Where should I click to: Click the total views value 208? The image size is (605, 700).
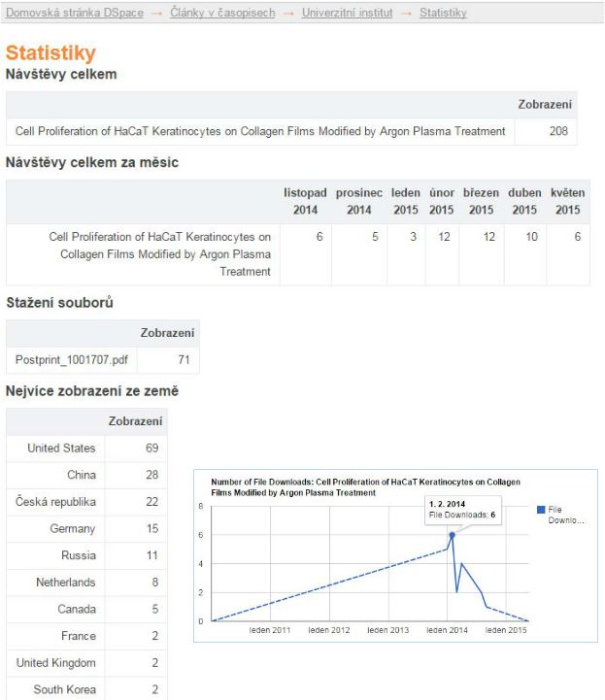558,131
